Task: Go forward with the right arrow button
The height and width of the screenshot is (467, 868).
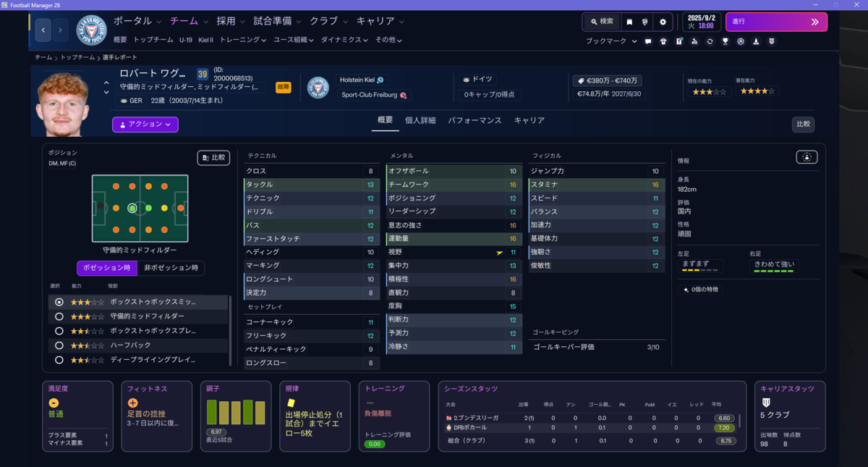Action: (60, 30)
